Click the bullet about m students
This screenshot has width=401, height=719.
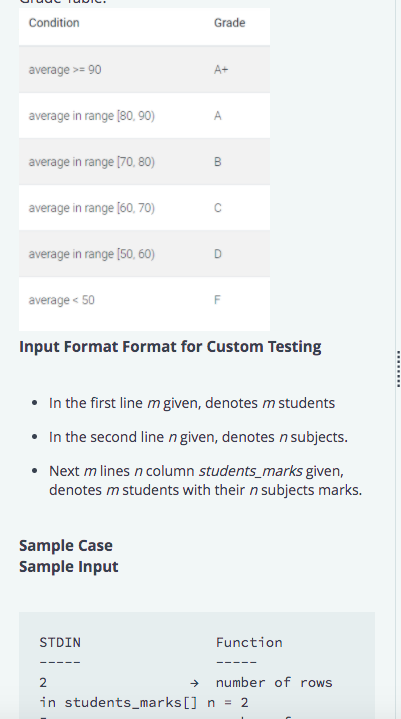tap(192, 403)
